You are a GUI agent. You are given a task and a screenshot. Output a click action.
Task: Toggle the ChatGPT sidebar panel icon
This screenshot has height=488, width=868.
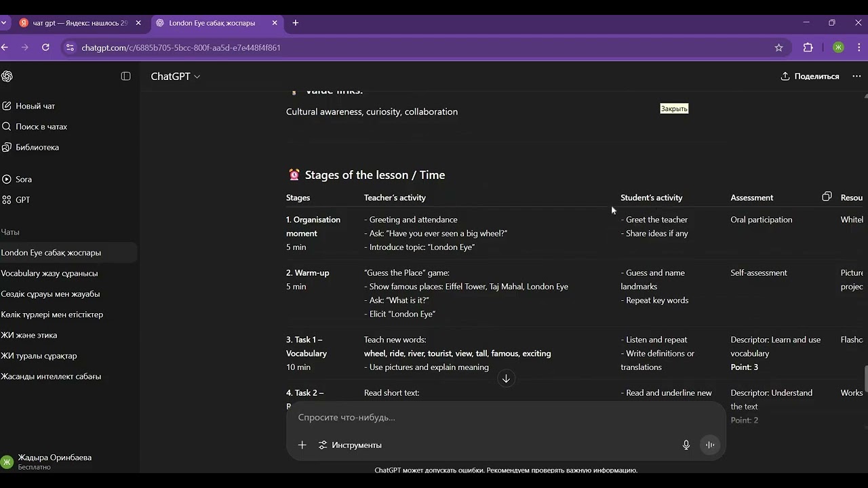[x=125, y=77]
